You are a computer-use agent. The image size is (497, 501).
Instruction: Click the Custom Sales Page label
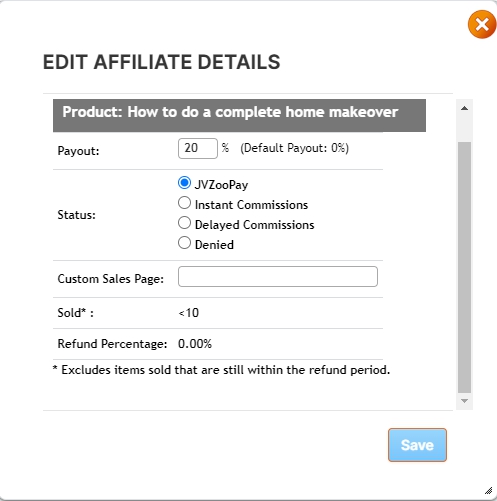tap(111, 279)
